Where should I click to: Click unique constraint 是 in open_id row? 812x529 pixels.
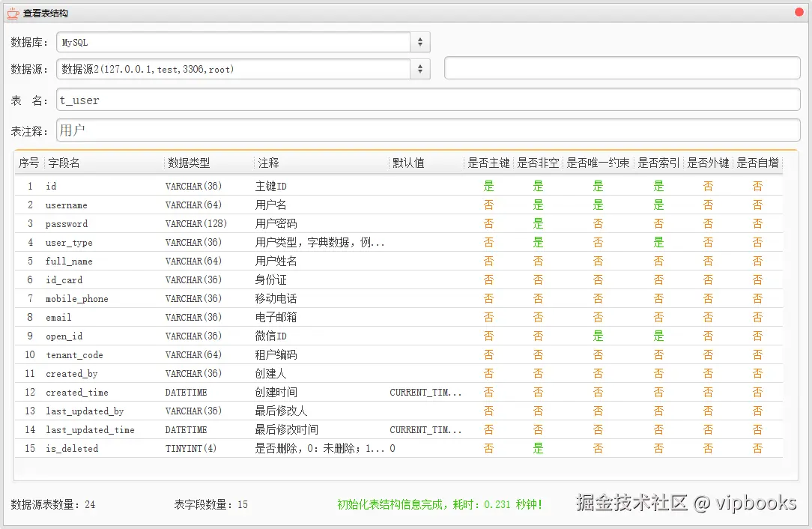coord(598,336)
